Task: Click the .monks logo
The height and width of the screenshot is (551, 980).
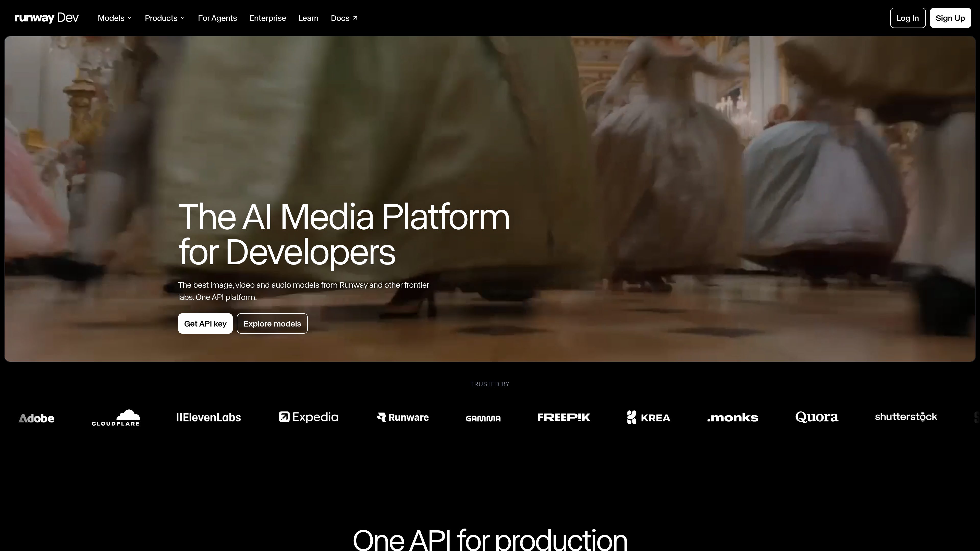Action: pyautogui.click(x=733, y=418)
